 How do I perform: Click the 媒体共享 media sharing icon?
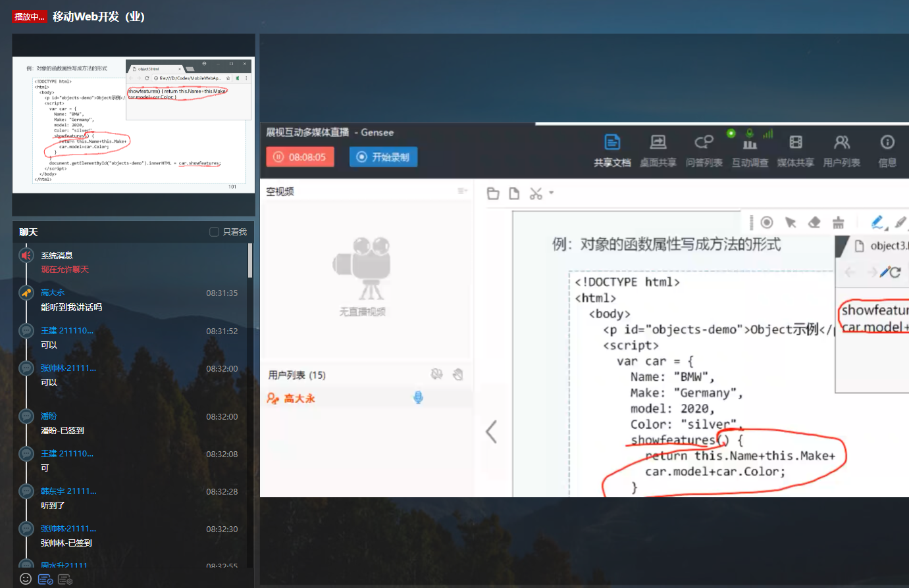tap(795, 149)
